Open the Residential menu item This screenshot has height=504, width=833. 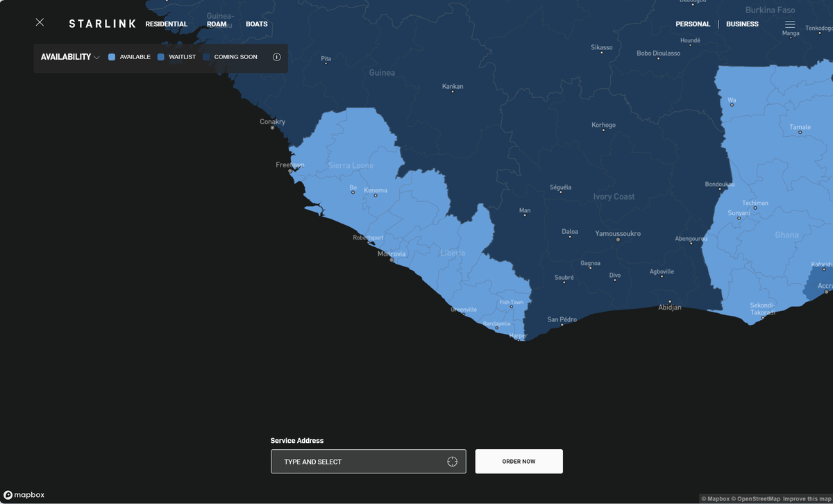(167, 24)
